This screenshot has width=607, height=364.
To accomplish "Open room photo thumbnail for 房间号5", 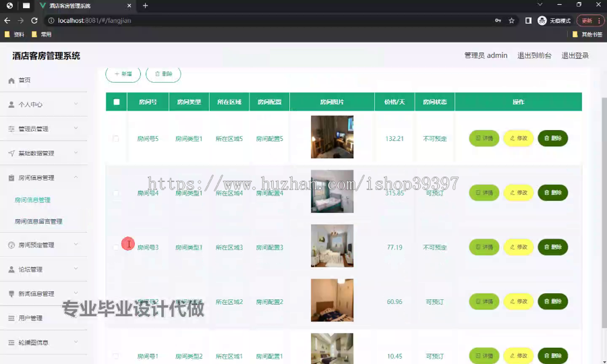I will point(332,137).
